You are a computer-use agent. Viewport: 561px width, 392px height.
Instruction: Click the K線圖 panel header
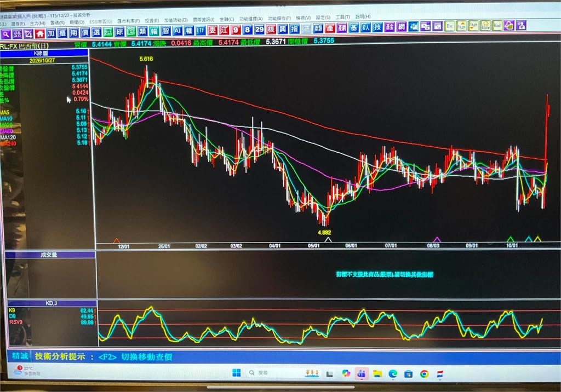44,53
